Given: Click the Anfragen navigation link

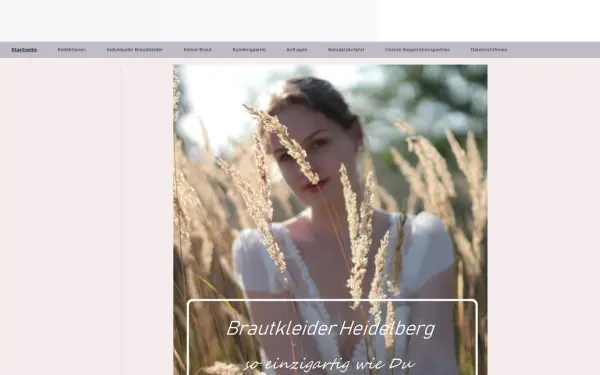Looking at the screenshot, I should [x=297, y=50].
